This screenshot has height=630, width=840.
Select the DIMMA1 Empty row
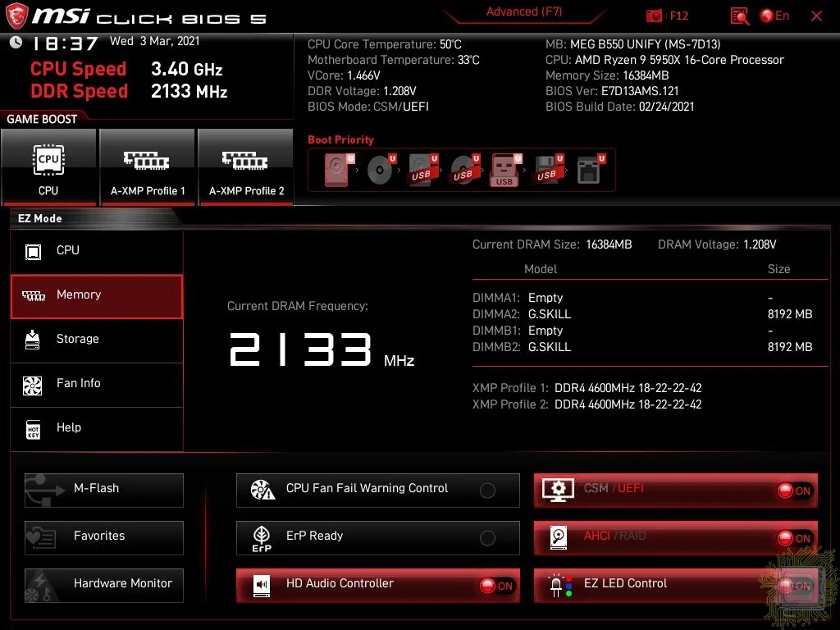tap(642, 297)
